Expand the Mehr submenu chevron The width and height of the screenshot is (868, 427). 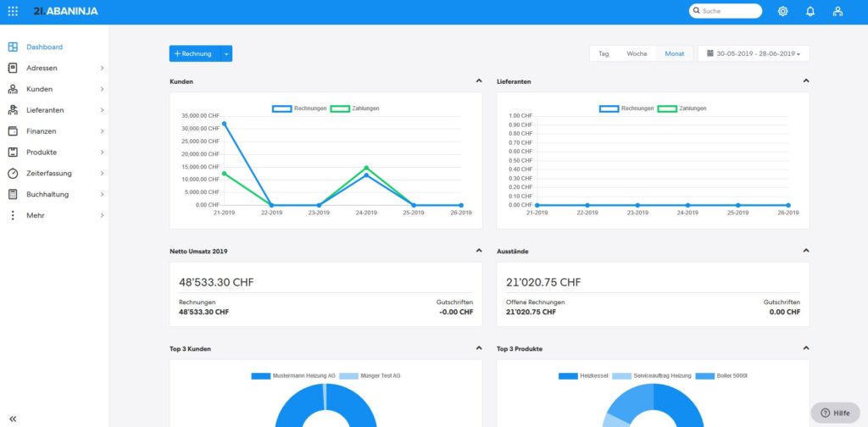[x=102, y=215]
